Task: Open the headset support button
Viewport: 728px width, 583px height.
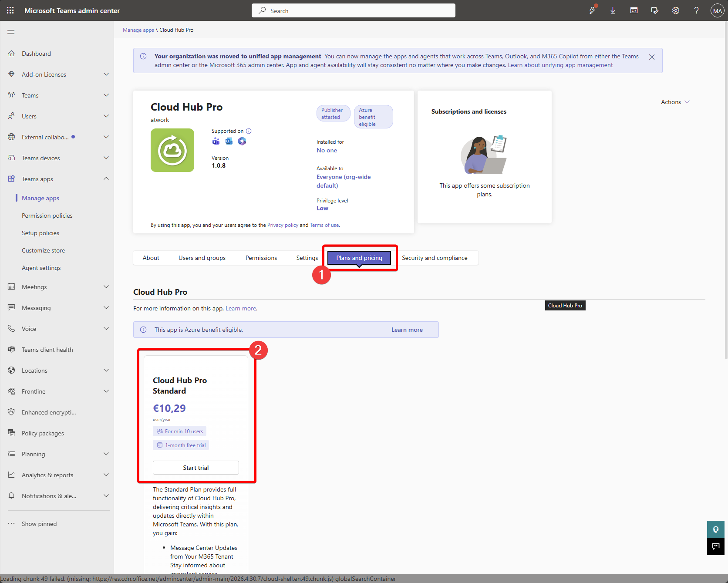Action: pyautogui.click(x=716, y=529)
